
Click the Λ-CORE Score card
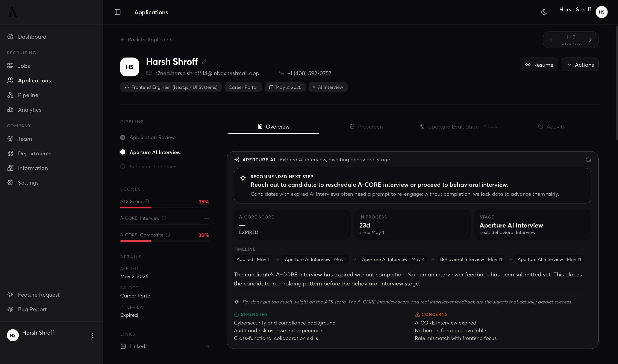292,224
